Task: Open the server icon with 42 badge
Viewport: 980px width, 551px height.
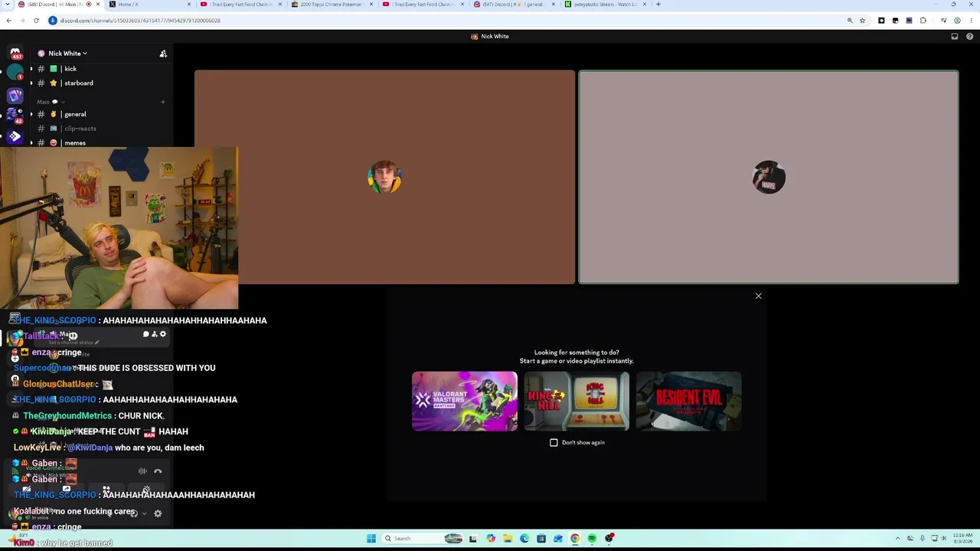Action: pyautogui.click(x=15, y=116)
